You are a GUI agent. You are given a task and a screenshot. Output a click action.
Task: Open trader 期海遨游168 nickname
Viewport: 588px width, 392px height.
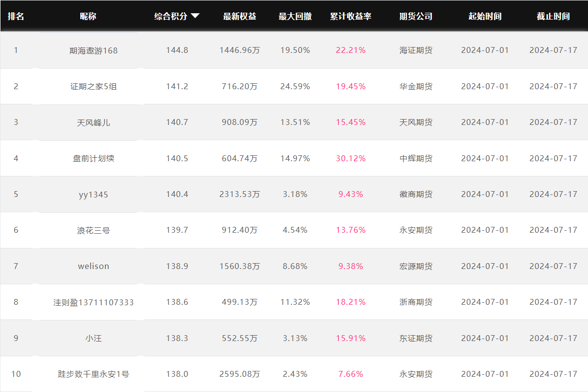pyautogui.click(x=94, y=50)
